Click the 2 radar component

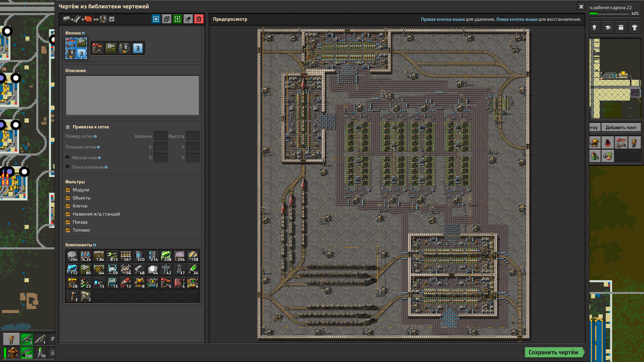[x=86, y=296]
